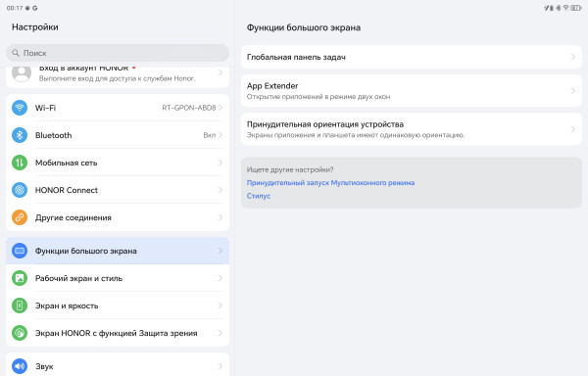
Task: Tap the green Мобильная сеть icon
Action: tap(20, 163)
